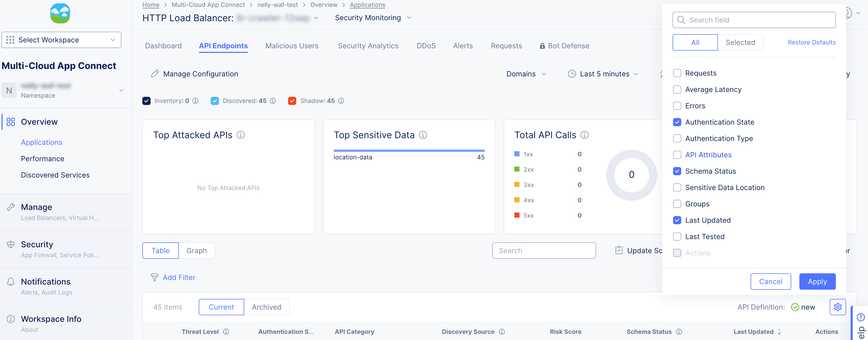Open the Select Workspace dropdown
Image resolution: width=868 pixels, height=340 pixels.
[61, 40]
